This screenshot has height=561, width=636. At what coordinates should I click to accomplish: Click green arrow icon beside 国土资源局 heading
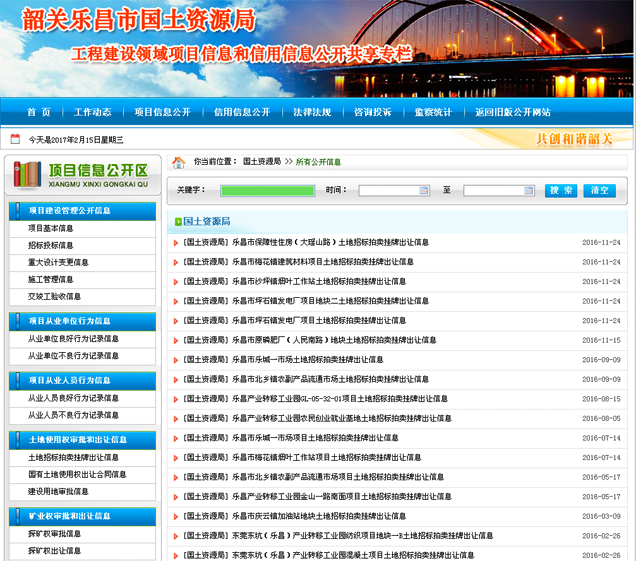pyautogui.click(x=176, y=221)
